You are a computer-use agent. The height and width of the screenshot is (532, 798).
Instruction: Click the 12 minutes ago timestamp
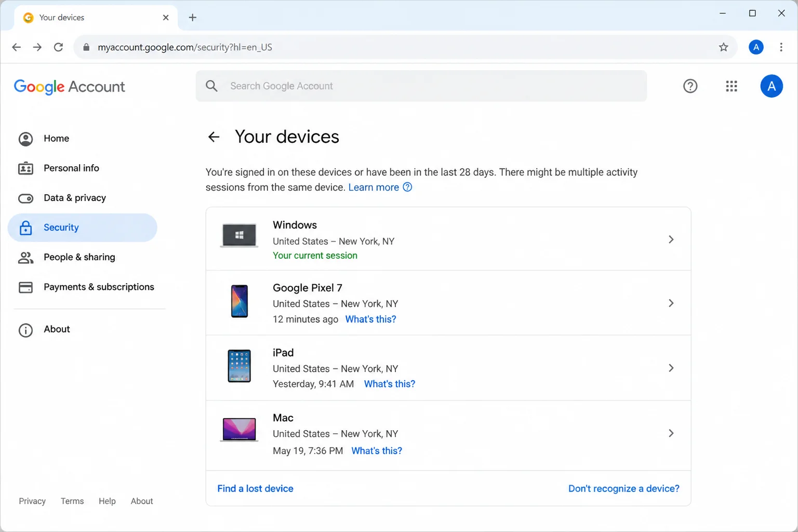(305, 320)
